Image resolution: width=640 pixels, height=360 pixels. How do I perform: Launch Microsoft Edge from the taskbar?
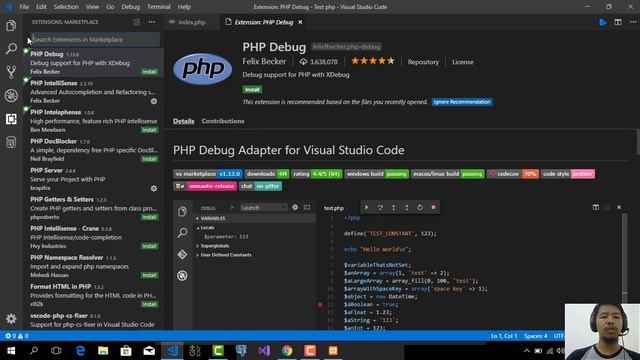coord(80,351)
